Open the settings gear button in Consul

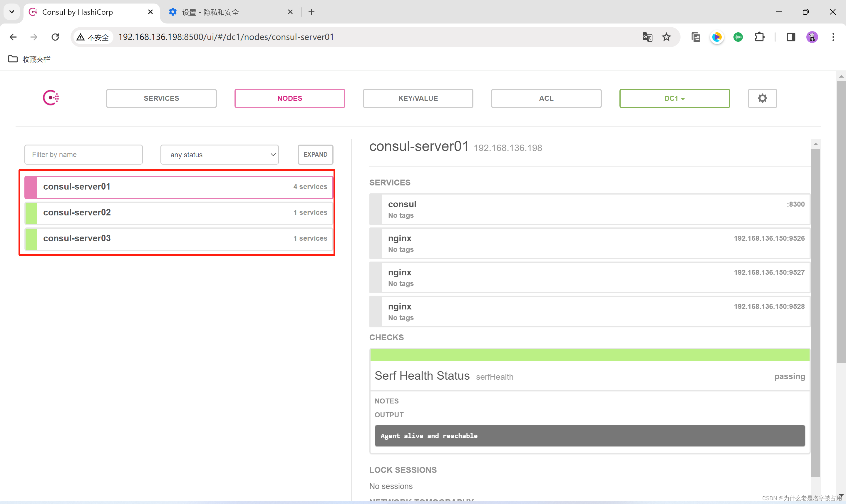point(762,98)
